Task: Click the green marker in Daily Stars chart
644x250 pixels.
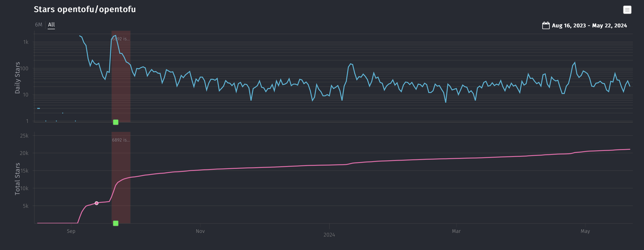Action: click(116, 122)
